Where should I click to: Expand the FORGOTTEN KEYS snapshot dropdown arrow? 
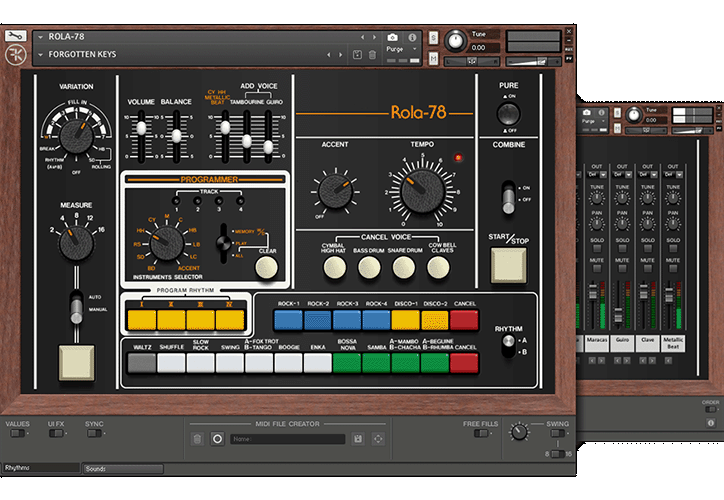coord(41,54)
